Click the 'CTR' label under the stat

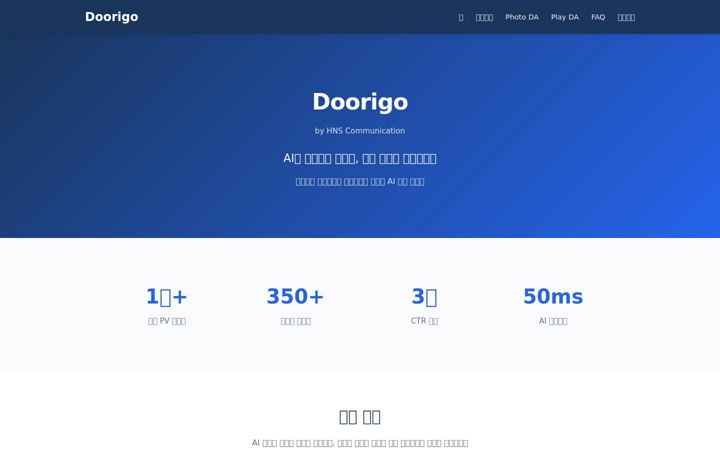pos(424,321)
